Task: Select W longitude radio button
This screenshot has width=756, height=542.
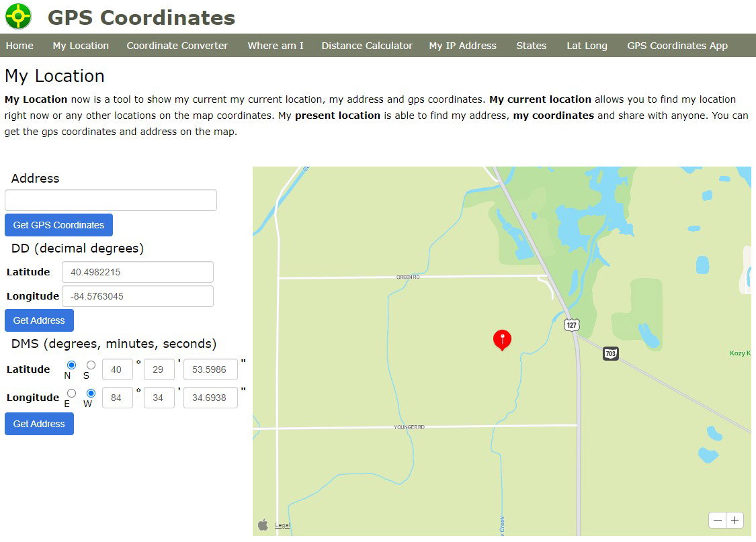Action: [91, 393]
